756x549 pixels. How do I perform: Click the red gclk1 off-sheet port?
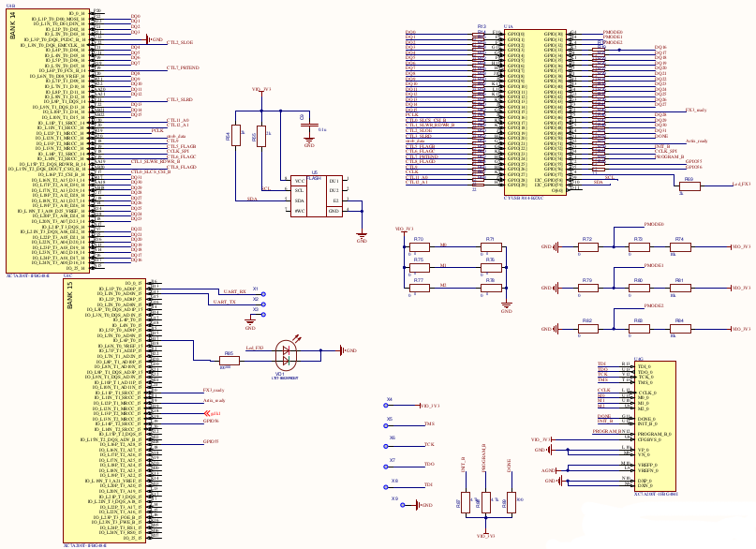point(212,413)
